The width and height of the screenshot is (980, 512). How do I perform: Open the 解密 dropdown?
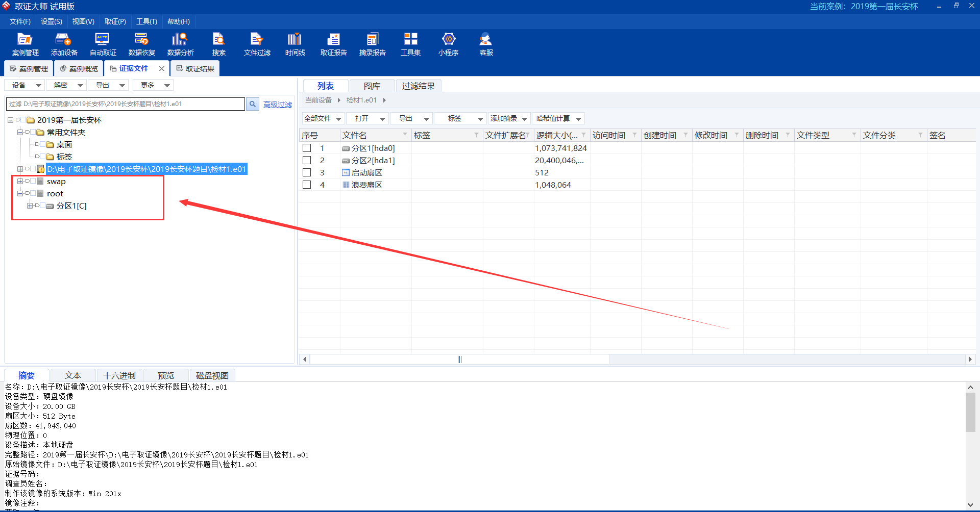[x=66, y=85]
